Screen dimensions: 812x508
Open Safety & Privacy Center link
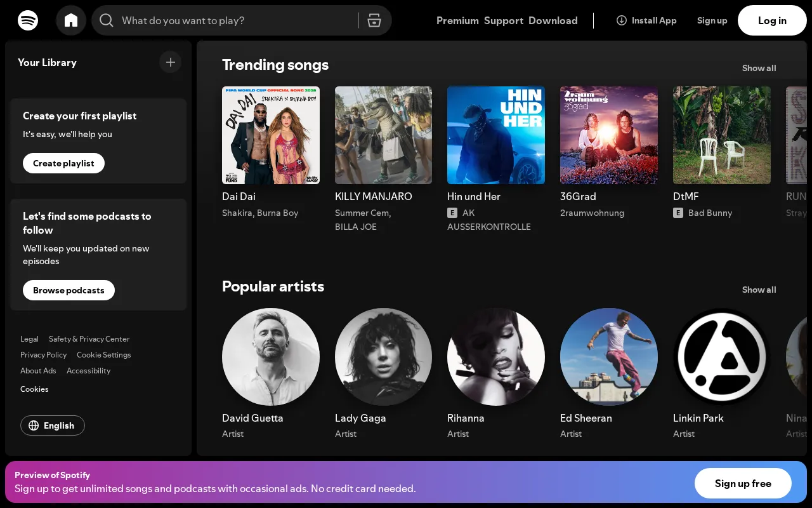[x=89, y=339]
